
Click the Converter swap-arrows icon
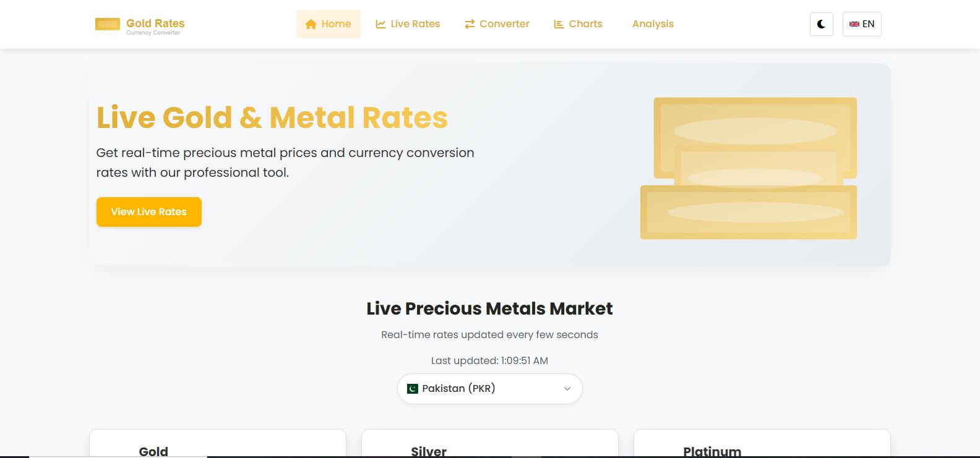(x=470, y=24)
